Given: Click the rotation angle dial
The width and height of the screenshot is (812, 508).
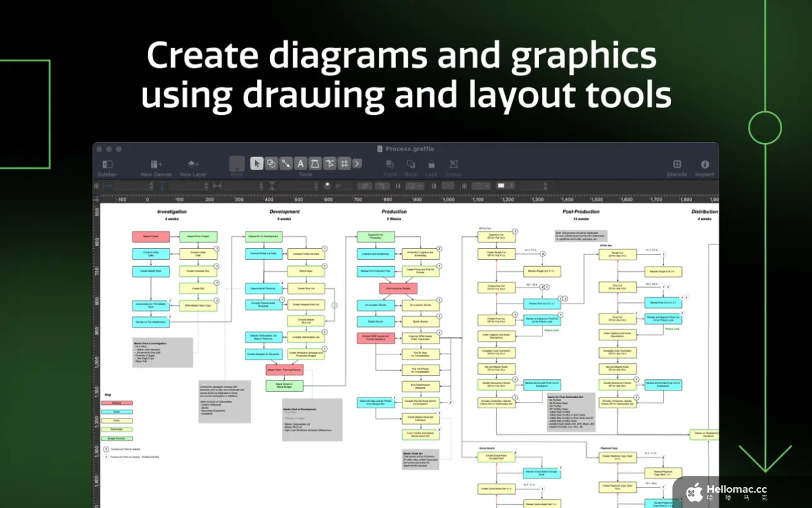Looking at the screenshot, I should pos(327,186).
